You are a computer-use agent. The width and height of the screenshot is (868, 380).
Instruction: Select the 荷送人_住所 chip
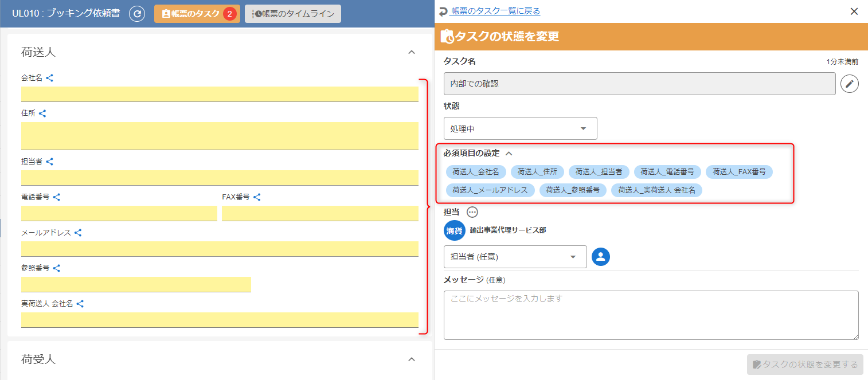(537, 172)
